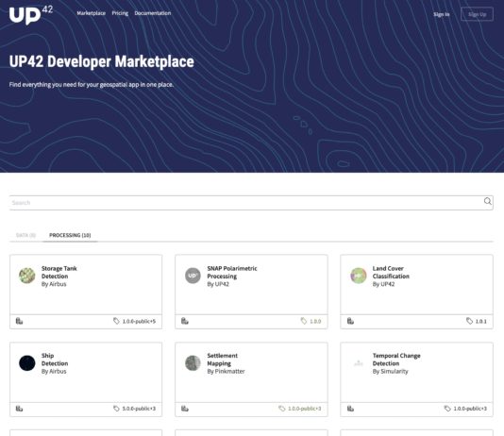Click the block-type icon on Settlement Mapping card
The height and width of the screenshot is (436, 504).
click(x=185, y=409)
